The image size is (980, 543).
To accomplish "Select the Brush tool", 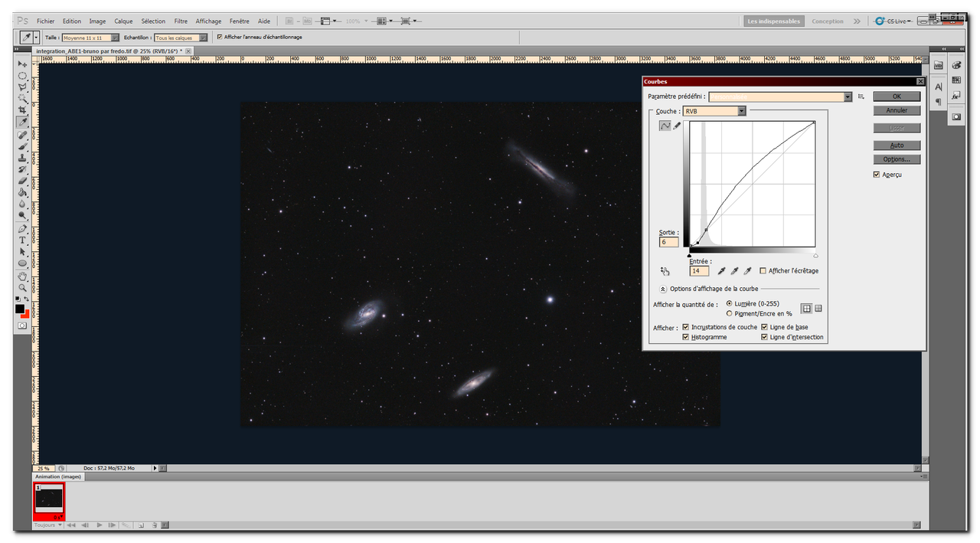I will [22, 146].
